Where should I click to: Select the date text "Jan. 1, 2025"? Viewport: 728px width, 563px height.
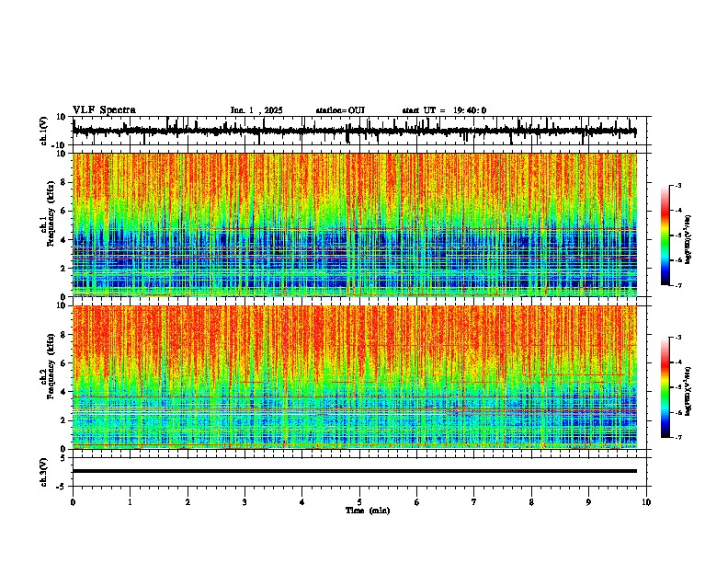tap(256, 110)
